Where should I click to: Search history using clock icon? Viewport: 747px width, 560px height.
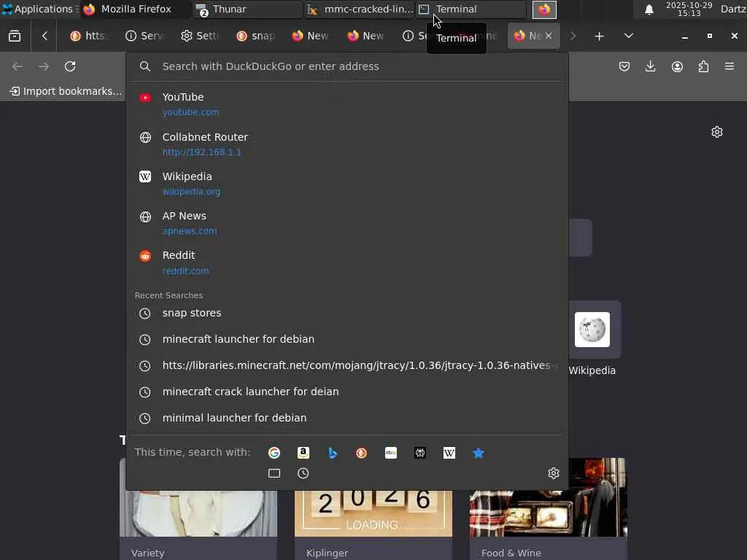303,473
